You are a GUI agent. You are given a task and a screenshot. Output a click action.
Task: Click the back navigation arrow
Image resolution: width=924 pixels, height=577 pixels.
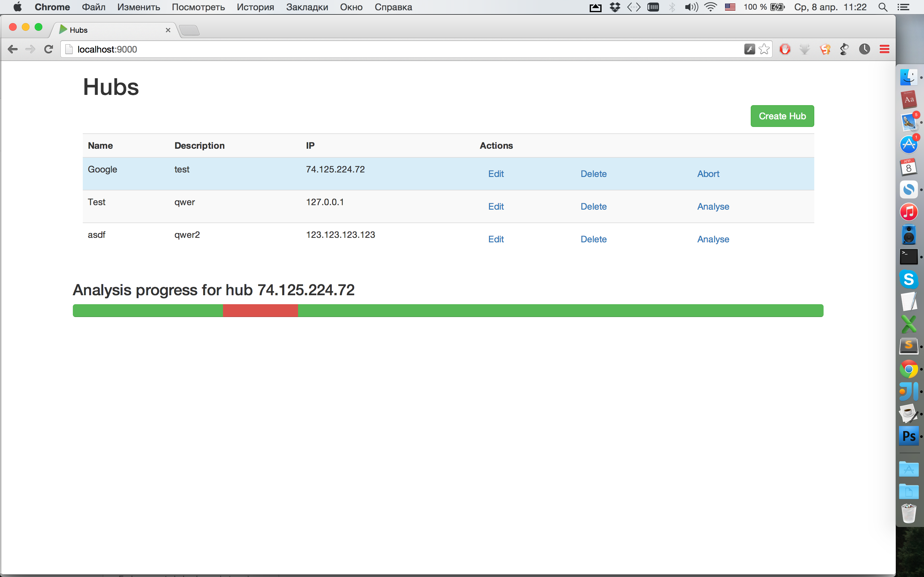tap(13, 49)
